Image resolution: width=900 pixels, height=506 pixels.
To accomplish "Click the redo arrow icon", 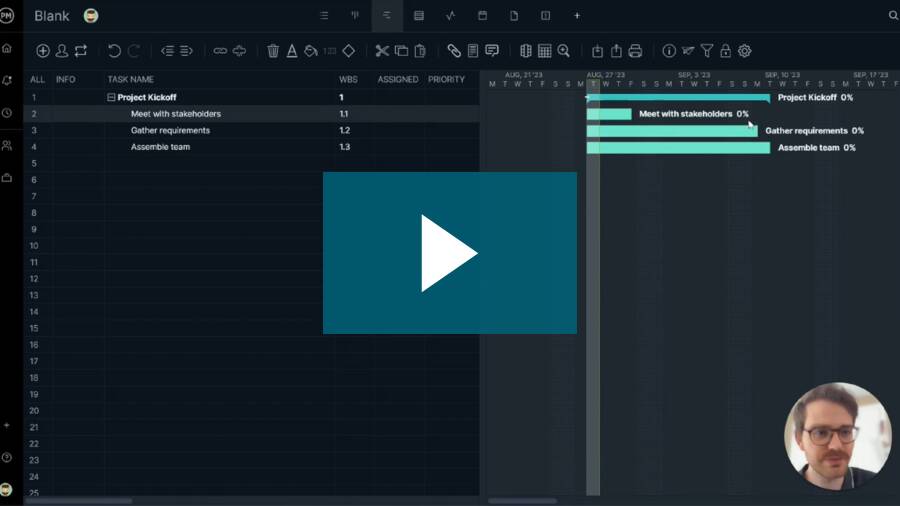I will click(133, 51).
